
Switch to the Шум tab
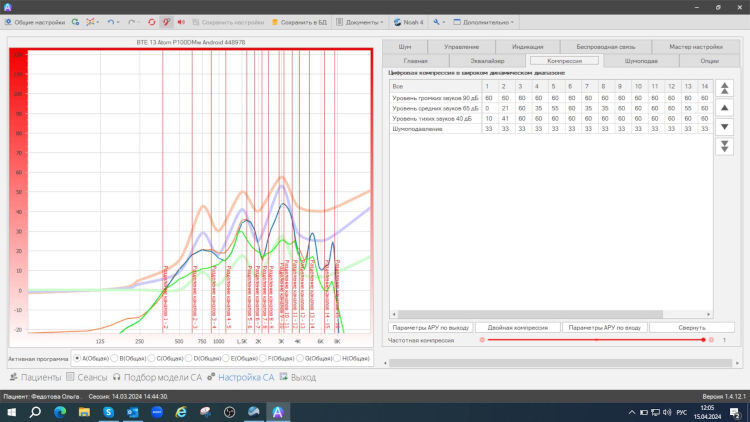coord(405,47)
